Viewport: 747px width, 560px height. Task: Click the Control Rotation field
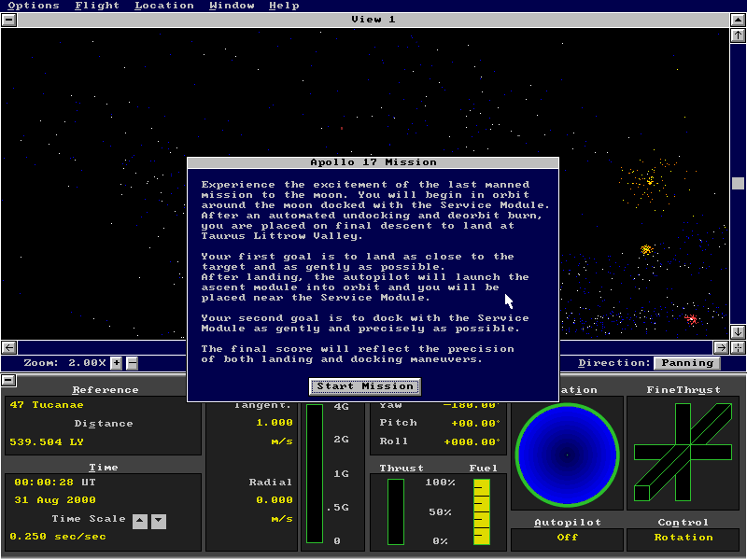pos(684,539)
